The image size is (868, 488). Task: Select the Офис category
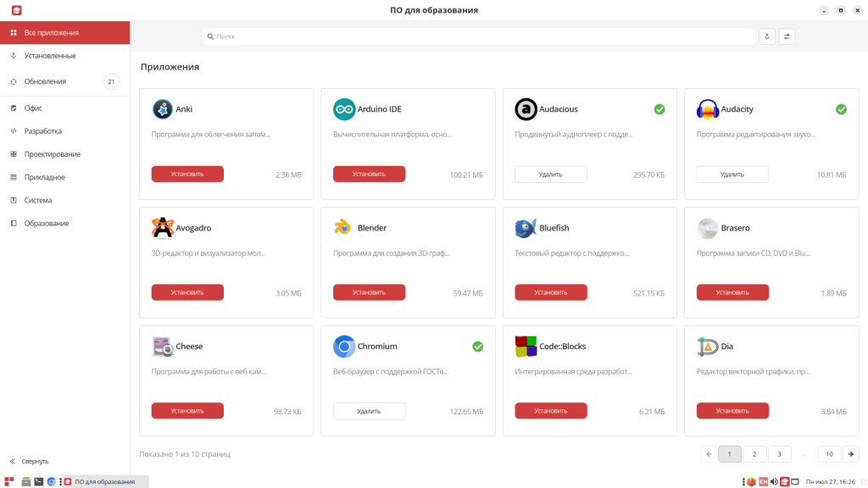click(64, 108)
